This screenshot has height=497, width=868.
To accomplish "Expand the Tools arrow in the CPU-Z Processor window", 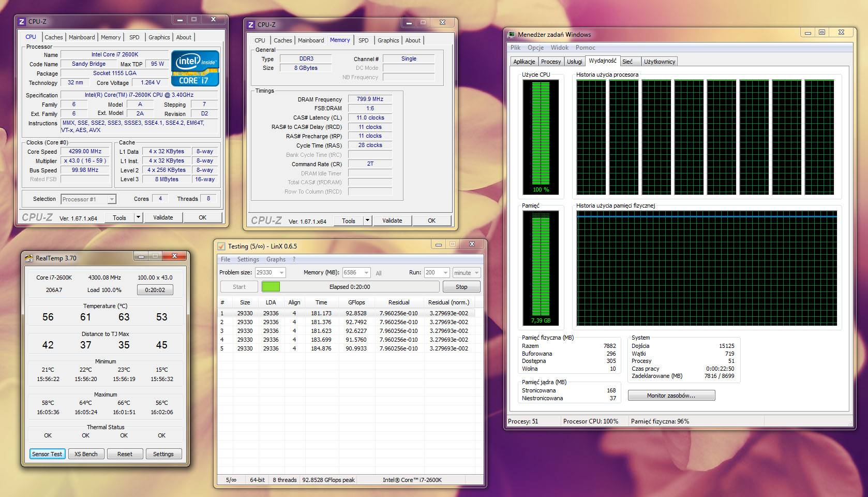I will [x=138, y=218].
